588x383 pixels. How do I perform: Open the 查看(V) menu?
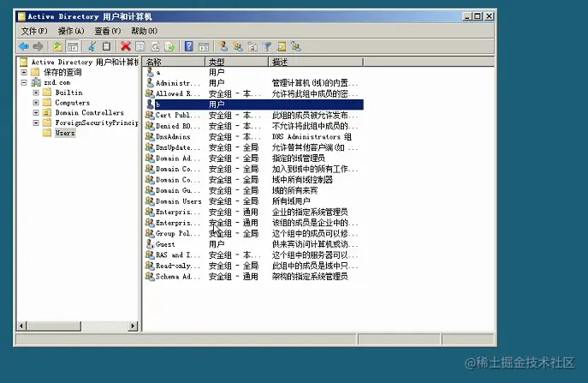tap(107, 31)
